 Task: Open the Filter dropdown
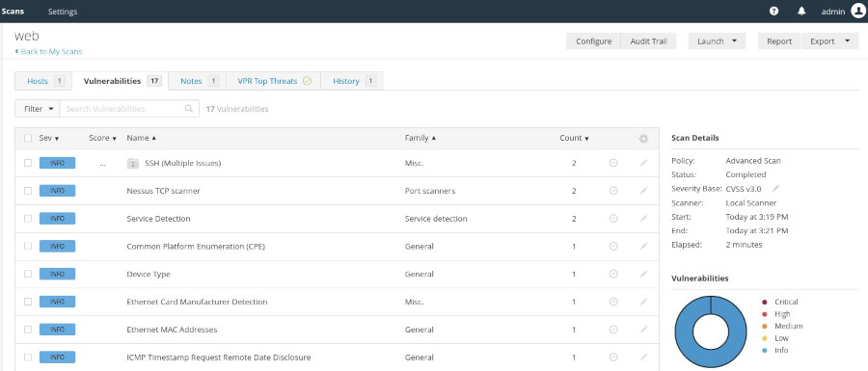tap(37, 108)
